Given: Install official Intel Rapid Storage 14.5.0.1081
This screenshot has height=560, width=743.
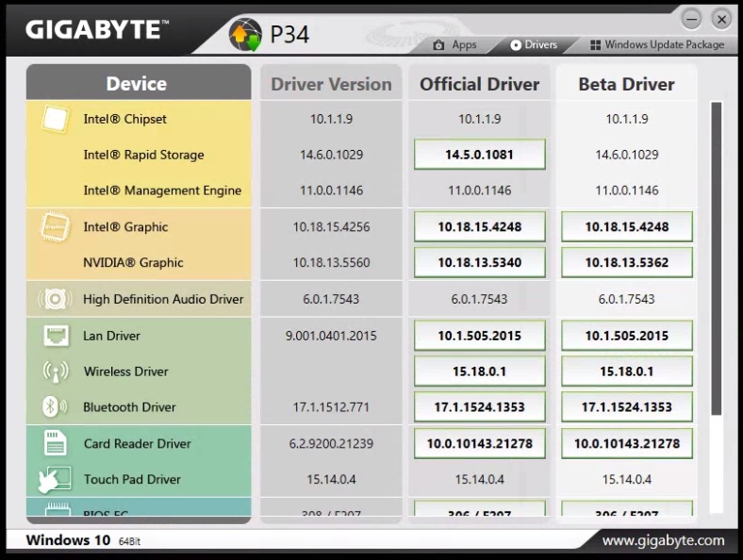Looking at the screenshot, I should (x=480, y=155).
